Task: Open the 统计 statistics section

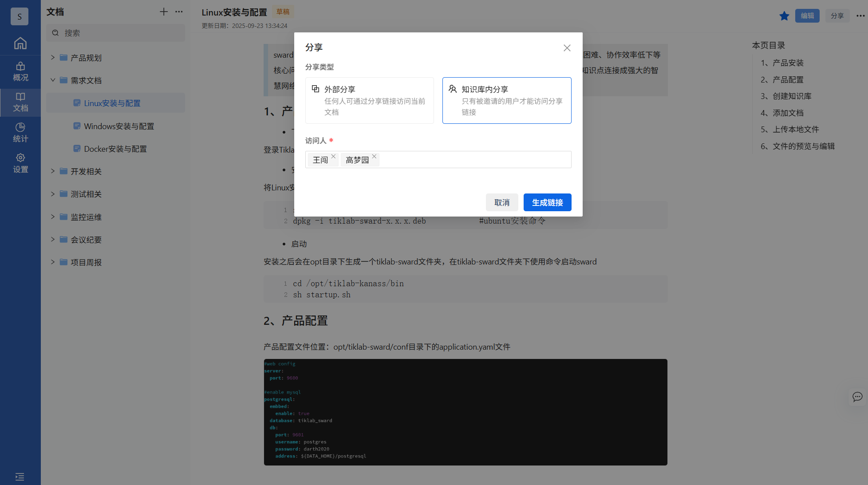Action: [20, 133]
